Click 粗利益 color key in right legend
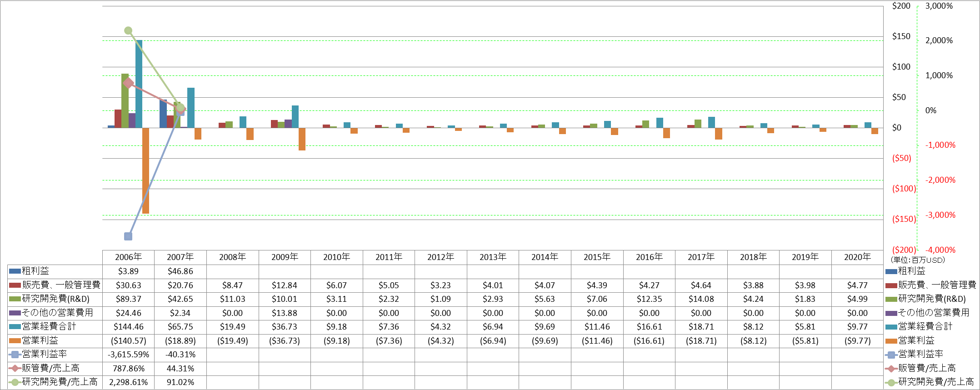 pos(891,271)
